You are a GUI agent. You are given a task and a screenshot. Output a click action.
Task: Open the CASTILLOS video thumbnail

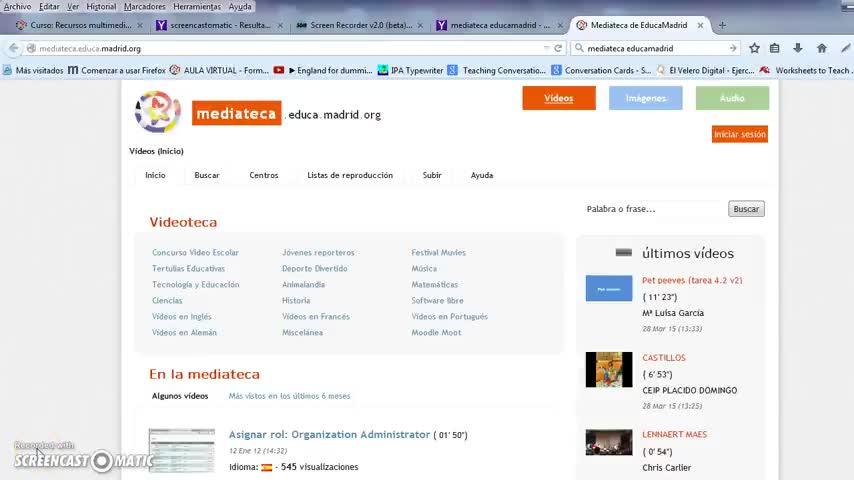[x=609, y=369]
